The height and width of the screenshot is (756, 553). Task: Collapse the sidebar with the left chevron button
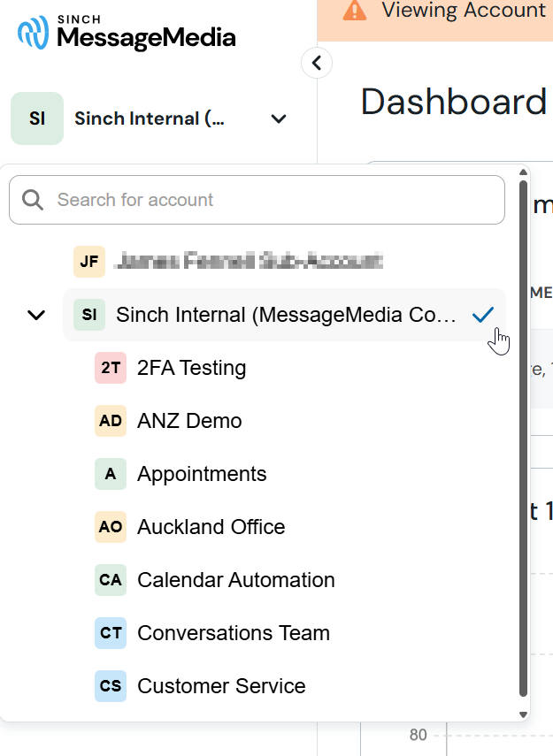pyautogui.click(x=317, y=63)
